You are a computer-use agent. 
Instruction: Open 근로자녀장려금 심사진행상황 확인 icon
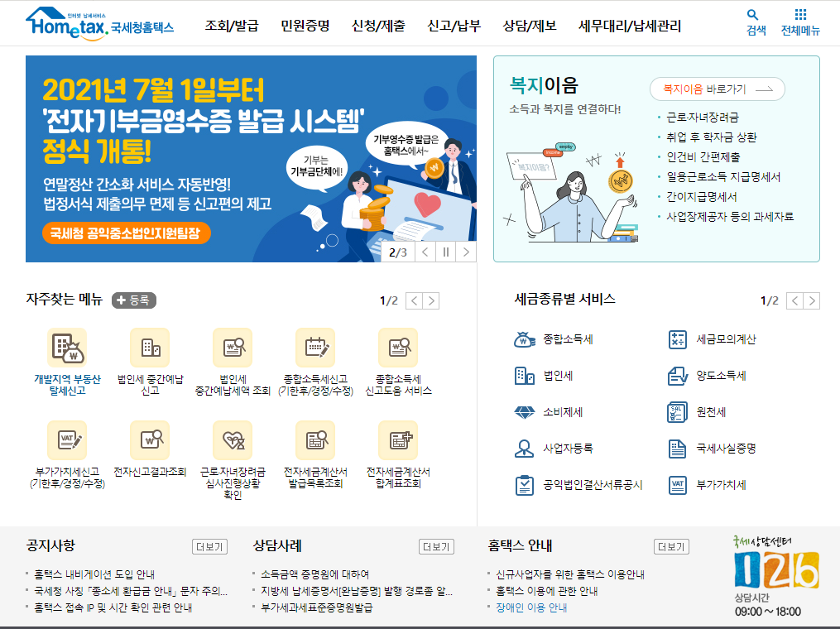tap(233, 440)
